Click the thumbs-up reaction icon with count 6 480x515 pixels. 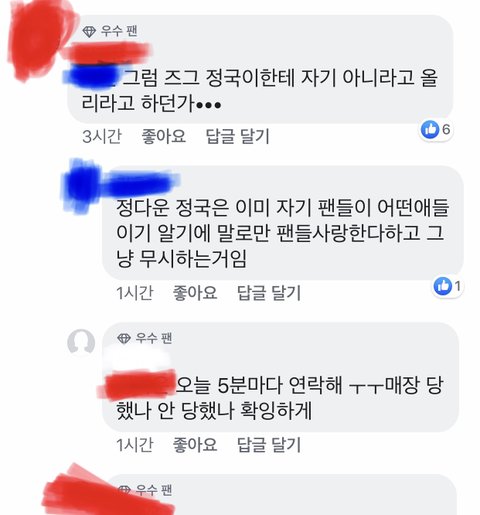[430, 129]
